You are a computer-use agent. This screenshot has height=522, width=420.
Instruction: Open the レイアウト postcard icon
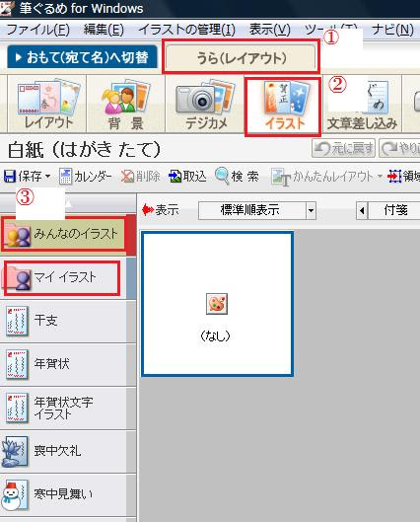(x=47, y=104)
